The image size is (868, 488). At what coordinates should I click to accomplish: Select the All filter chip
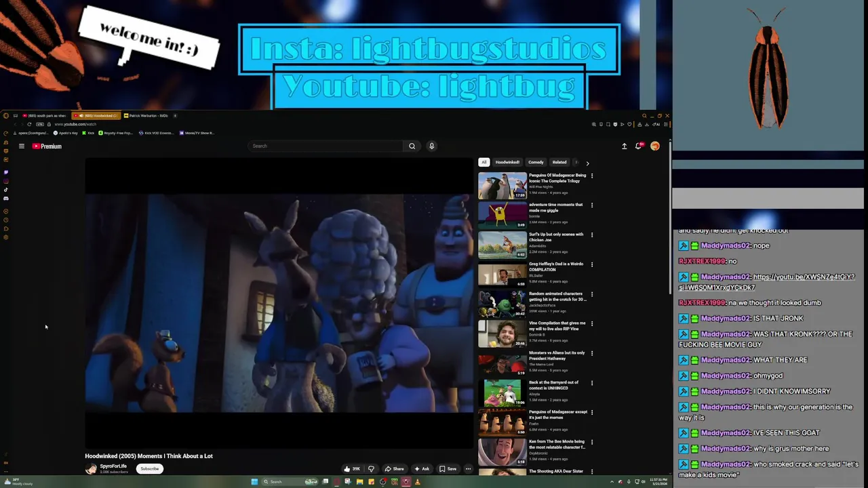tap(484, 162)
